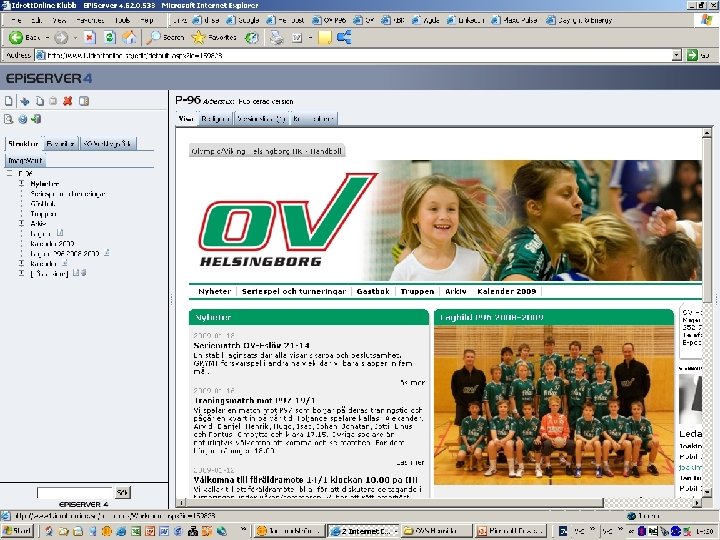Click the blue people icon in browser toolbar
This screenshot has width=720, height=540.
(x=344, y=37)
